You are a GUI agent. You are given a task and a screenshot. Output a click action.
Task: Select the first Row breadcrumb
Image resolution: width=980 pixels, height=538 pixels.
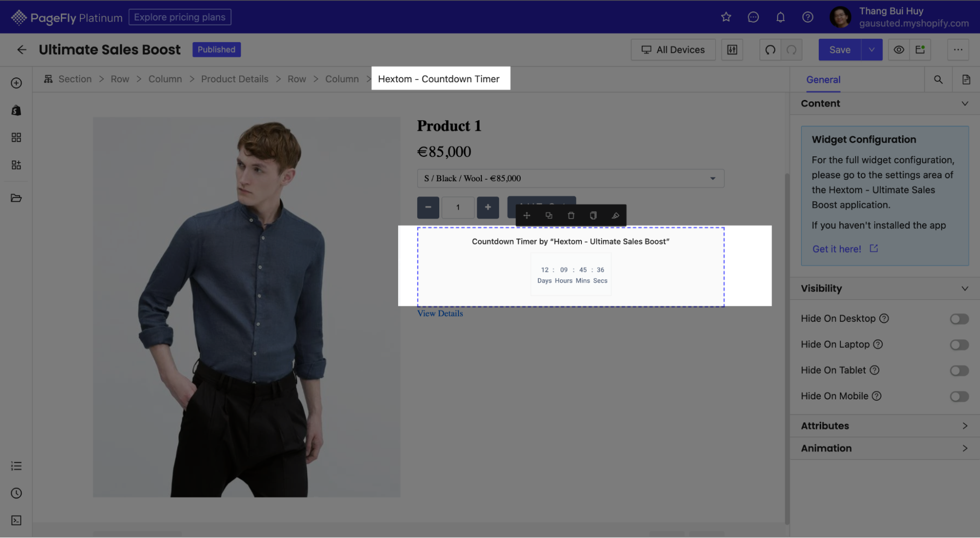120,79
